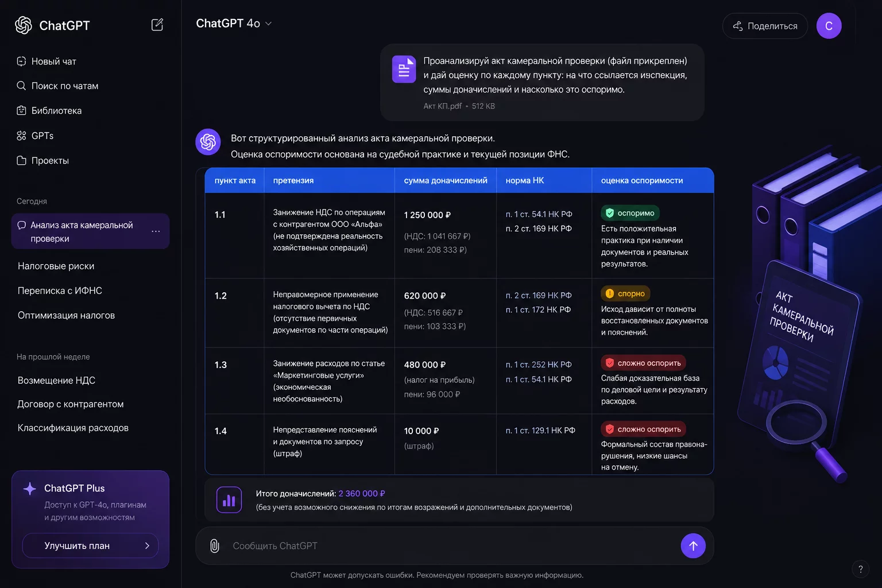
Task: Open the Договор с контрагентом chat
Action: [71, 404]
